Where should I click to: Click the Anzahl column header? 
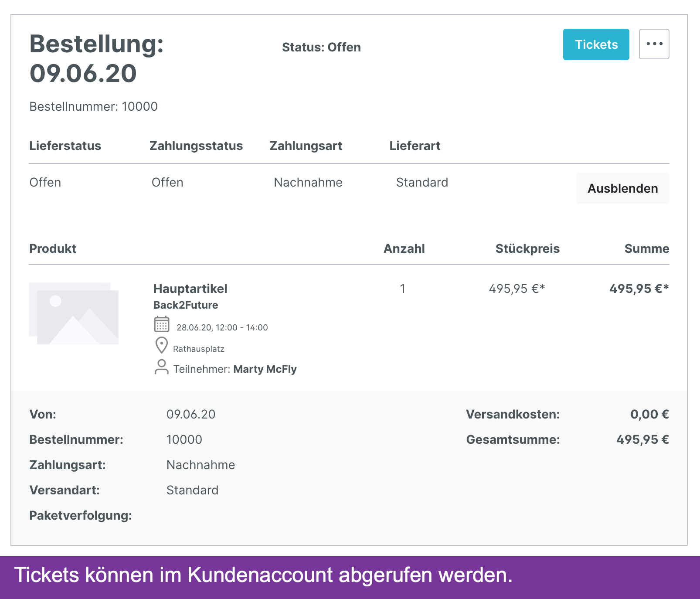point(404,248)
